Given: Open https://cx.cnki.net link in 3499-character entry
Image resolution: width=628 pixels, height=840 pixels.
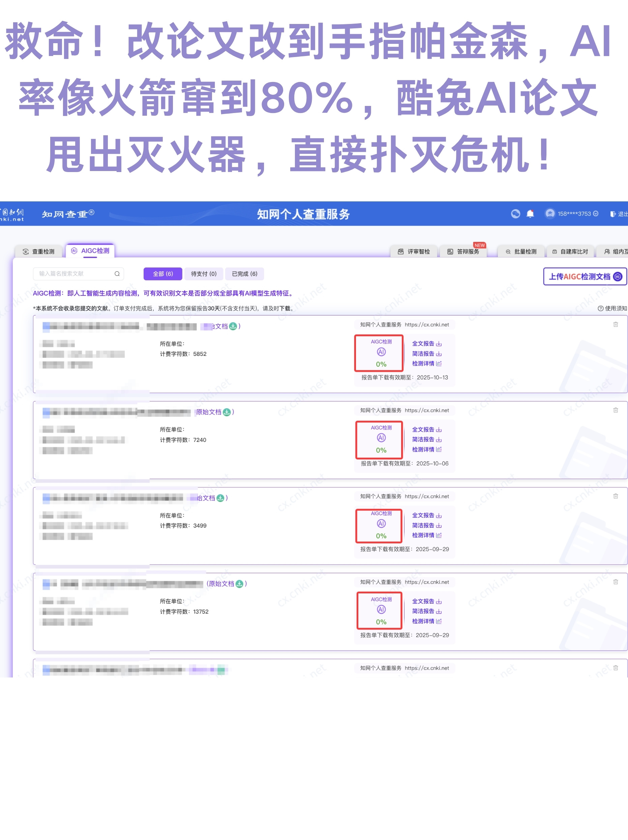Looking at the screenshot, I should coord(427,496).
